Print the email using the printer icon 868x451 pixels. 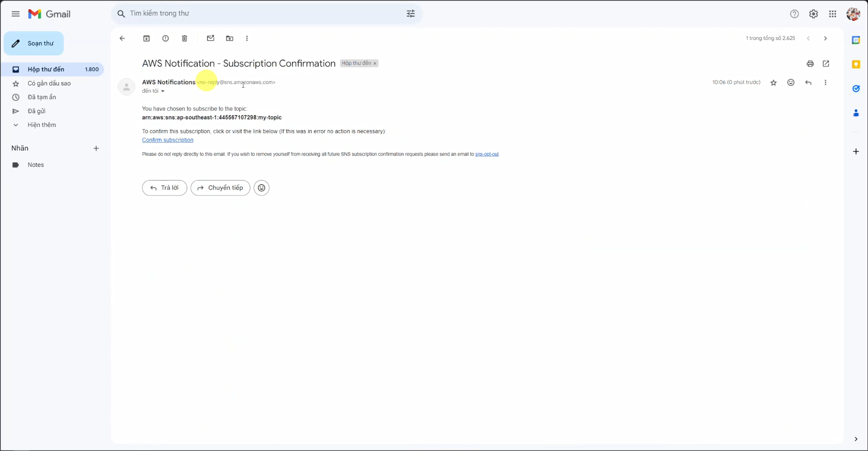810,64
